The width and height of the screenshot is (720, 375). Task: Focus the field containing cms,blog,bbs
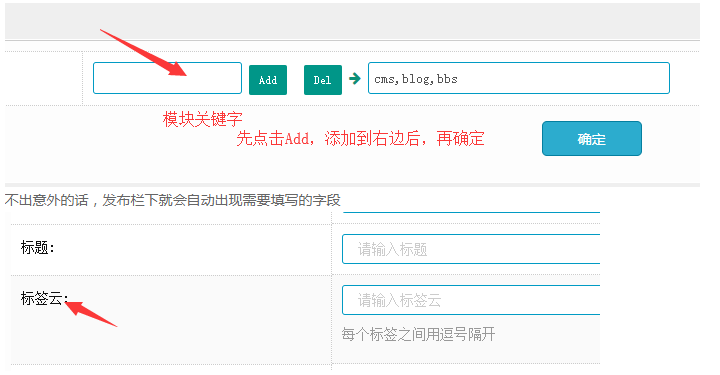pos(519,78)
